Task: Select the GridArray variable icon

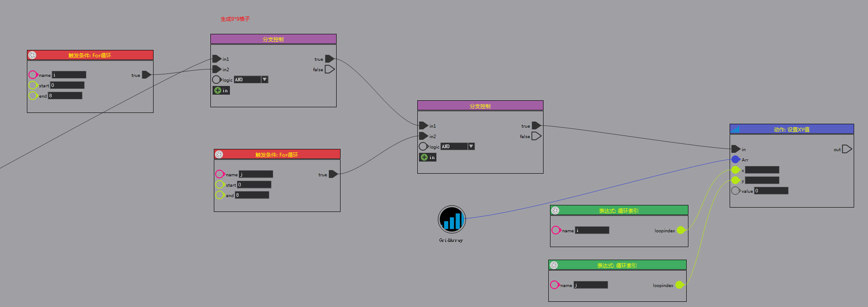Action: (x=452, y=219)
